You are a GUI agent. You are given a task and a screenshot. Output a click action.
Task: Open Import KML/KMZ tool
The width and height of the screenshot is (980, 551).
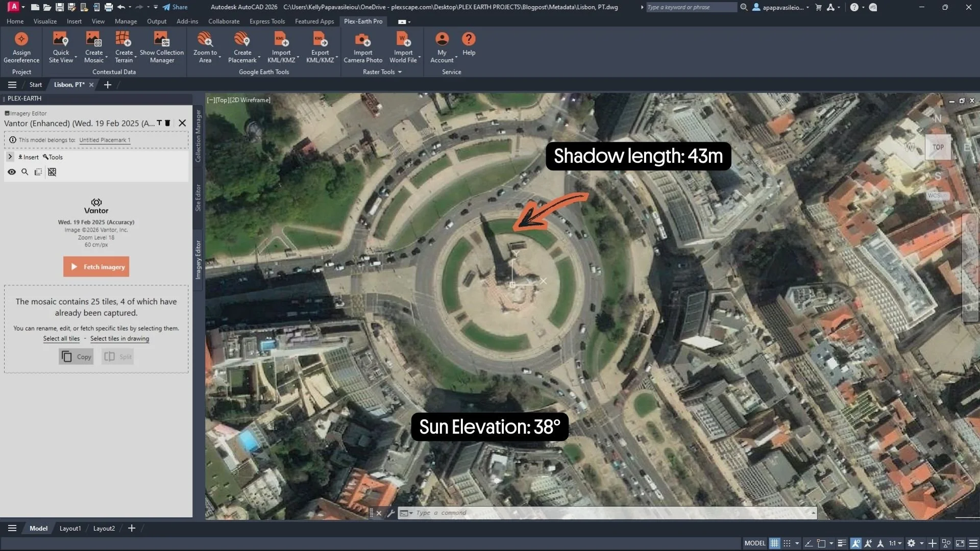click(x=281, y=47)
